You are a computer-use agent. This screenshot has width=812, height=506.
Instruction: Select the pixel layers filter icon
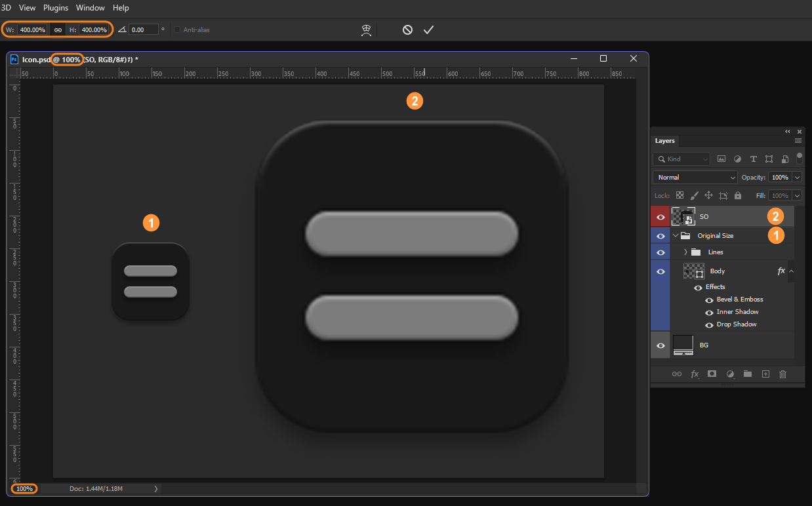point(721,159)
